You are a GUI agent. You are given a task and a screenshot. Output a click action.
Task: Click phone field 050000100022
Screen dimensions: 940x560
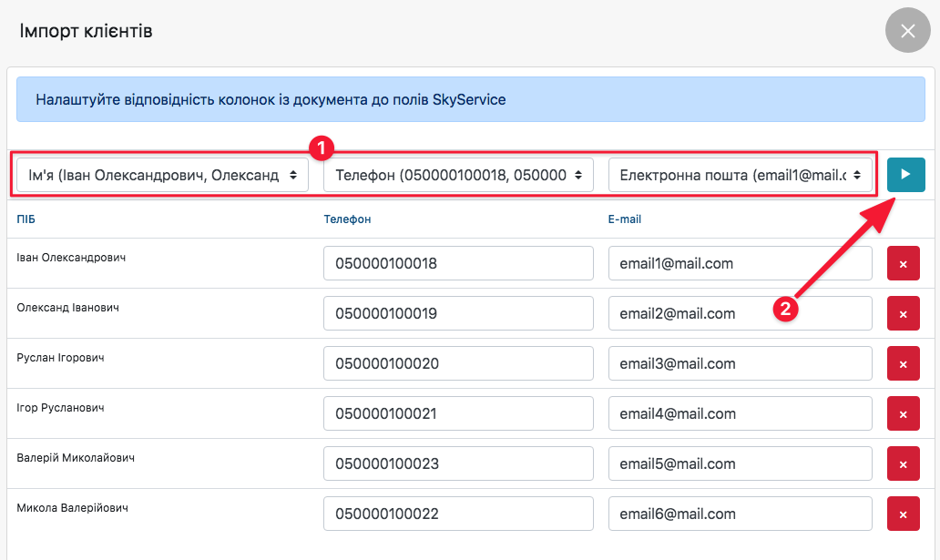[x=458, y=514]
